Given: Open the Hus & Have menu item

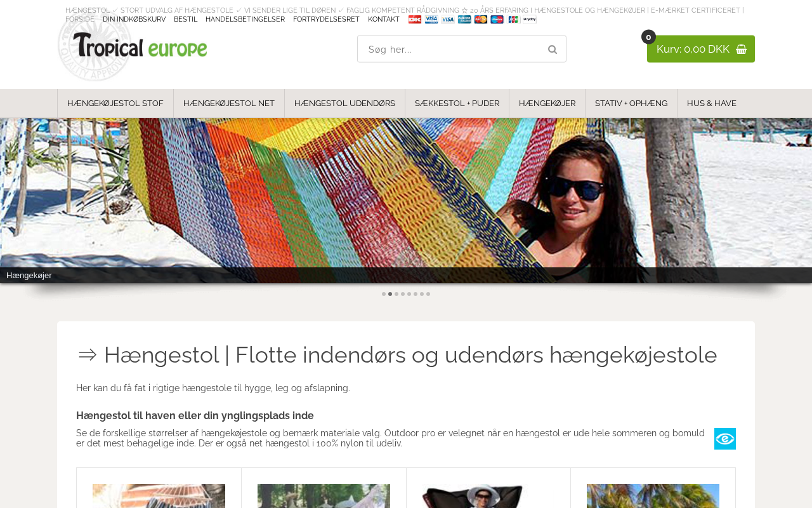Looking at the screenshot, I should [711, 104].
